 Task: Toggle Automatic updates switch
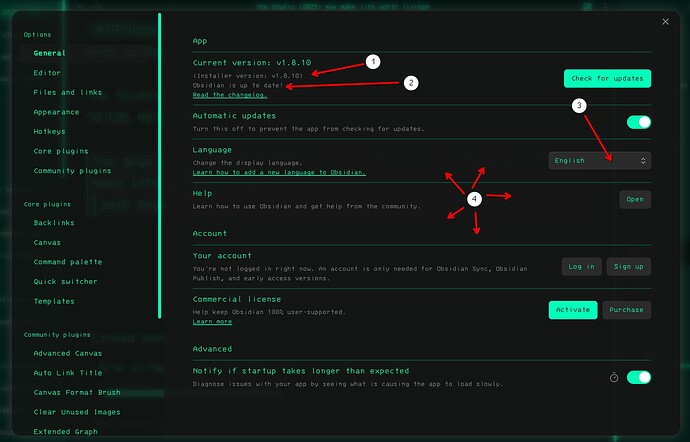[x=639, y=122]
